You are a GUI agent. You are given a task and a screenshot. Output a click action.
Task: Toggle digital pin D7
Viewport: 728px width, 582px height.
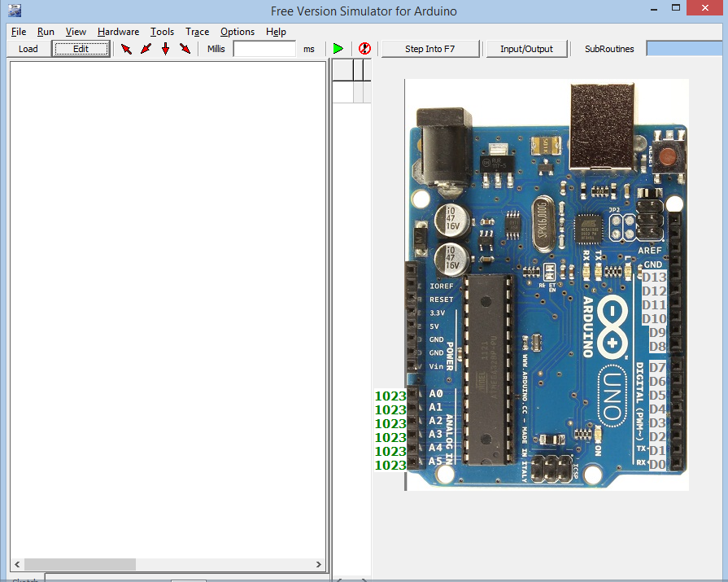click(657, 367)
